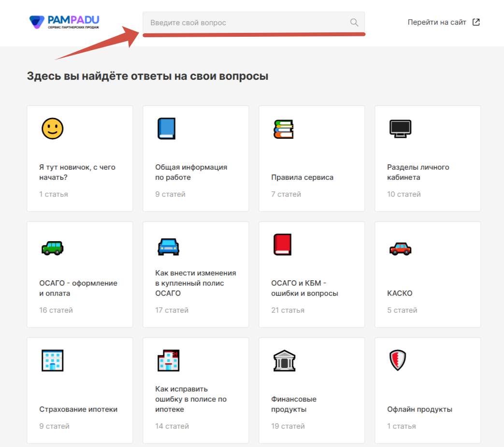Click '16 статей' count text

coord(56,310)
